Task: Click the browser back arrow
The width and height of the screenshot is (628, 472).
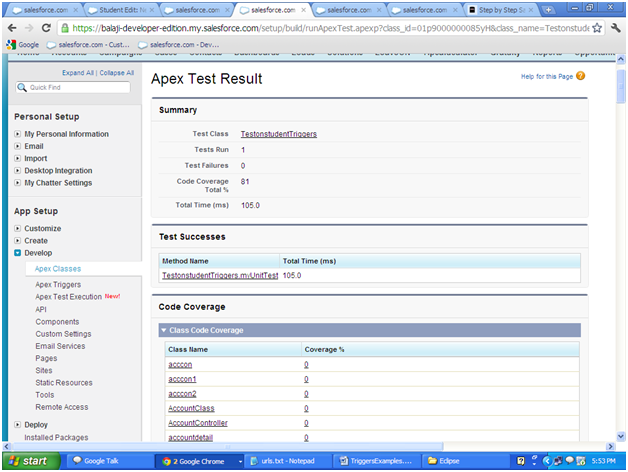Action: [12, 28]
